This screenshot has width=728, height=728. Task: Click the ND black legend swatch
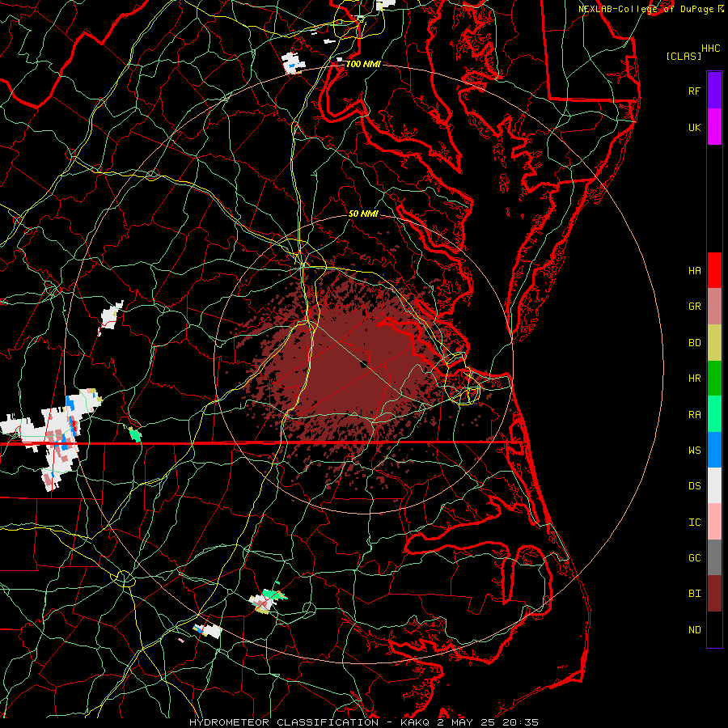(714, 629)
